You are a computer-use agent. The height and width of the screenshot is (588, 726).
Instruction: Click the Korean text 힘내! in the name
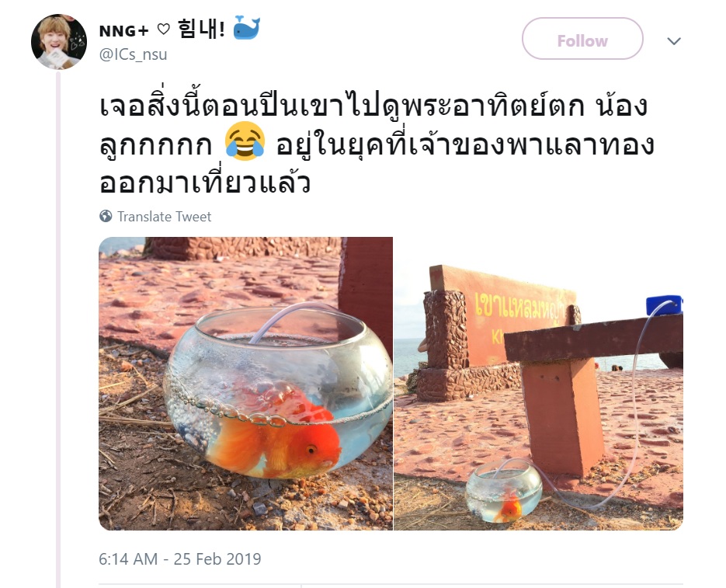201,29
